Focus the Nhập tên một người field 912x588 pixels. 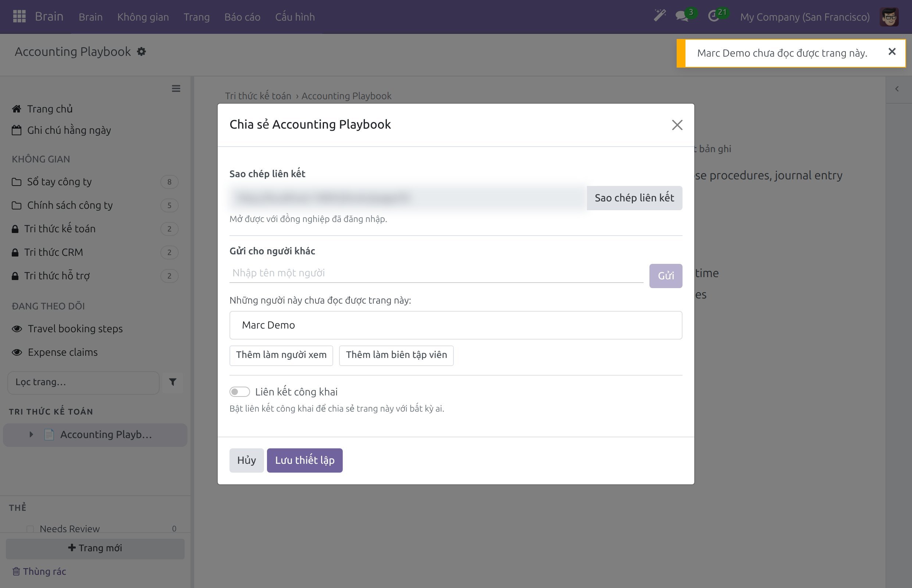tap(436, 273)
